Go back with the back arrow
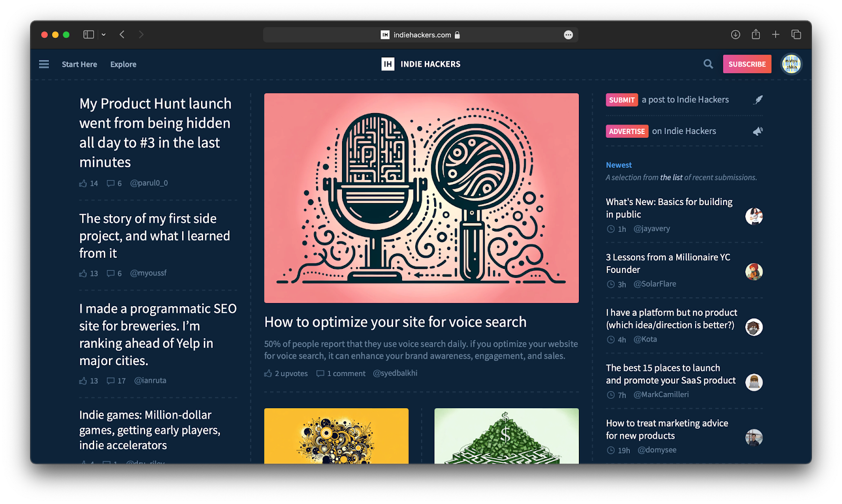The width and height of the screenshot is (842, 504). [122, 35]
